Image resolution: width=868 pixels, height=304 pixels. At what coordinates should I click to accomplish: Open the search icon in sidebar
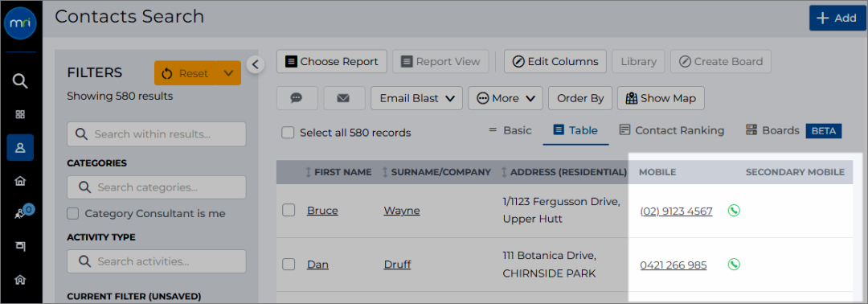click(x=20, y=81)
